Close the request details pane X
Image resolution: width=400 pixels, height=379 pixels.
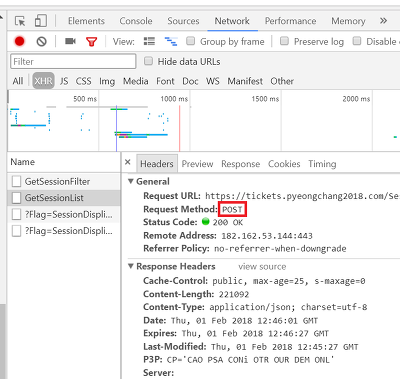coord(127,162)
